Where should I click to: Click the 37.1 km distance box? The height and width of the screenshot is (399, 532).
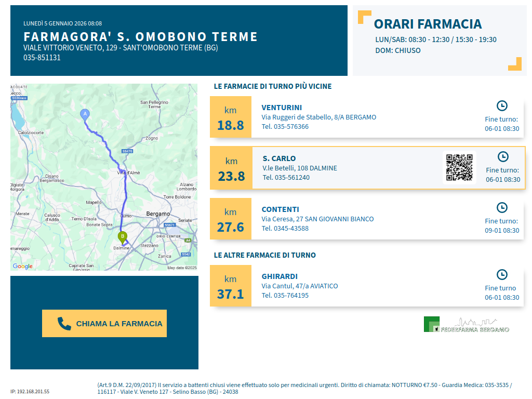click(x=231, y=286)
